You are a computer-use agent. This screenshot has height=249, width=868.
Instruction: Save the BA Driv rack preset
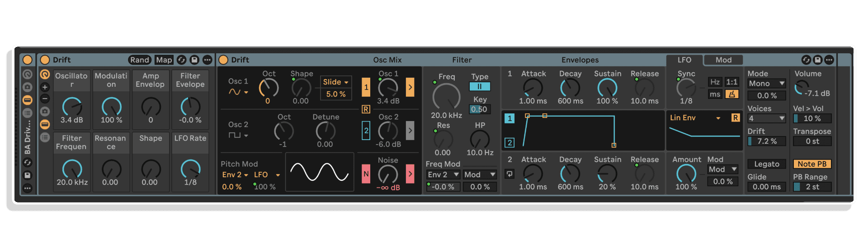coord(28,175)
